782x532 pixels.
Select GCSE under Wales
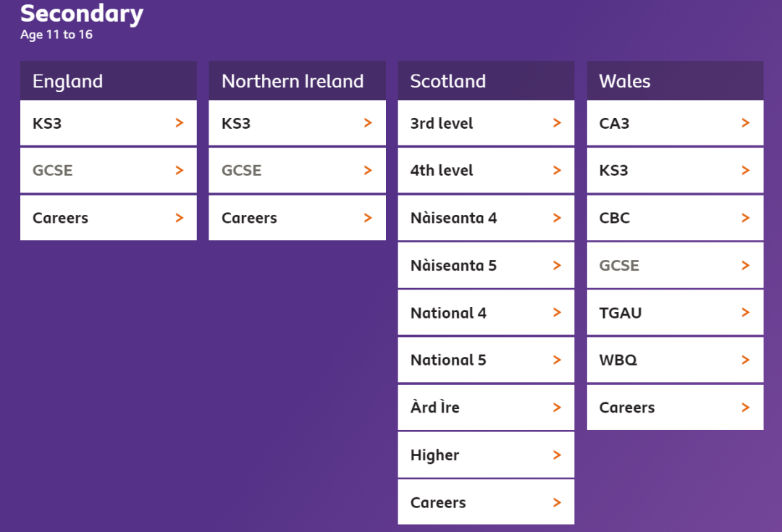(x=619, y=266)
